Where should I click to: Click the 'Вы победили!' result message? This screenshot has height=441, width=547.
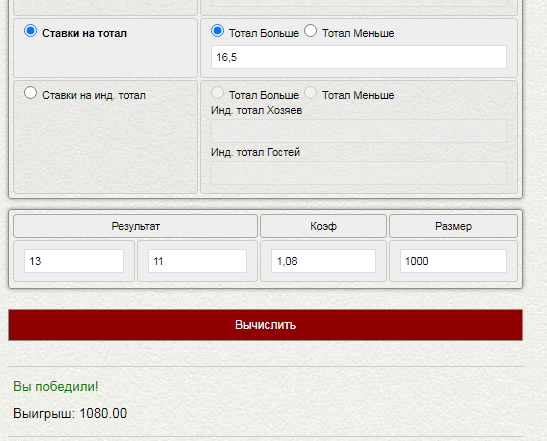56,387
